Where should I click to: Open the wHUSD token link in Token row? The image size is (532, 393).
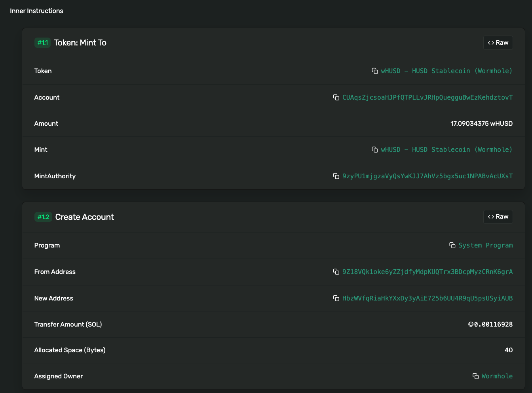click(x=446, y=71)
